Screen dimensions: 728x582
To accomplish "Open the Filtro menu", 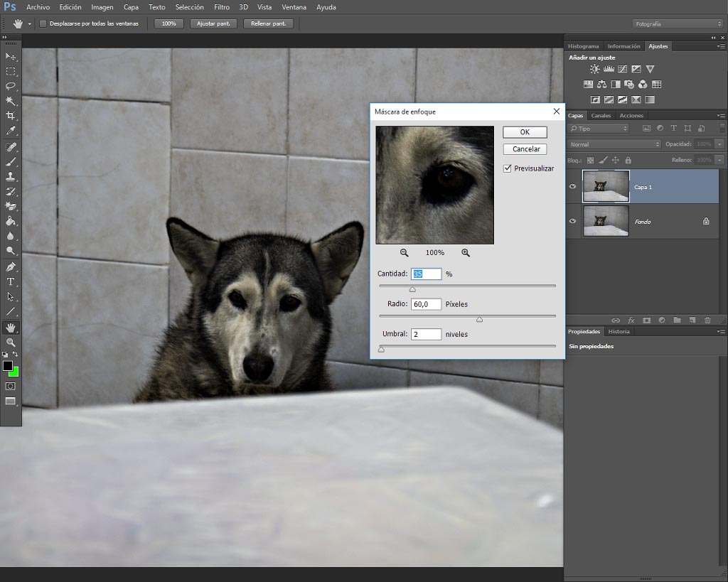I will click(222, 7).
